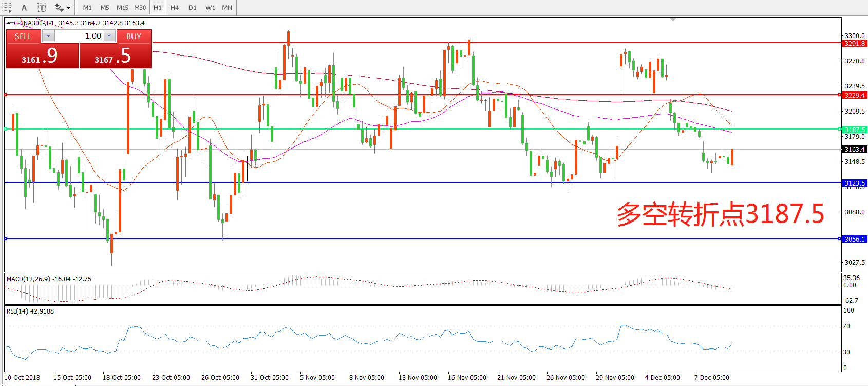
Task: Click the Arrows objects tool icon
Action: [x=59, y=8]
